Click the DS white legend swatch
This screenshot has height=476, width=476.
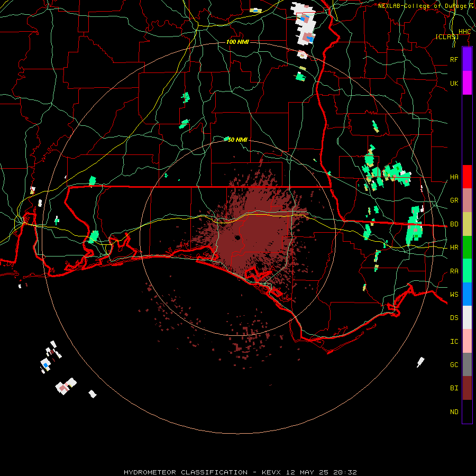pos(467,317)
